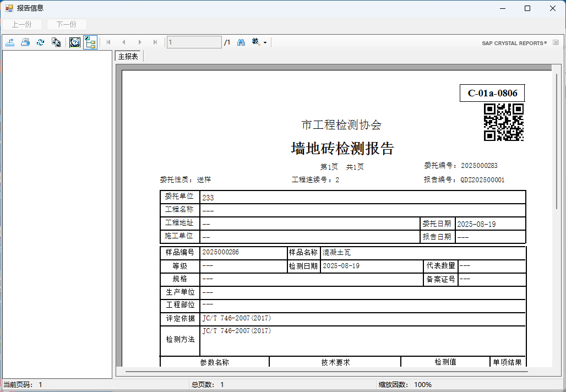The width and height of the screenshot is (566, 392).
Task: Refresh the report with the refresh icon
Action: (x=40, y=42)
